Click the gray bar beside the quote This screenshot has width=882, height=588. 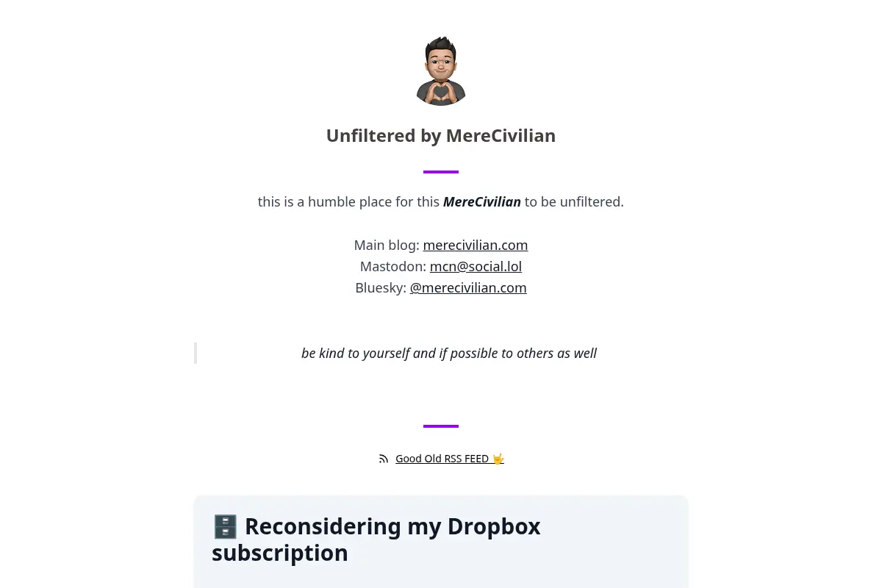coord(196,353)
